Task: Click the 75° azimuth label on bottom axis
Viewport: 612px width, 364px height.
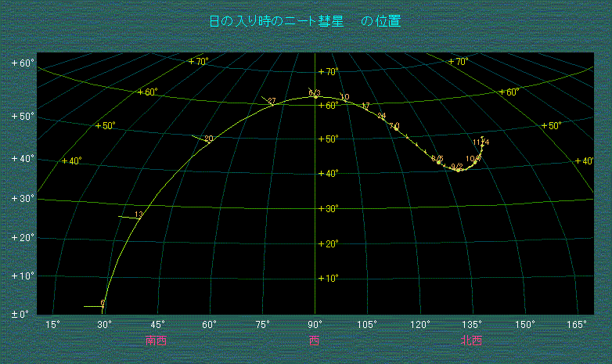Action: [262, 325]
